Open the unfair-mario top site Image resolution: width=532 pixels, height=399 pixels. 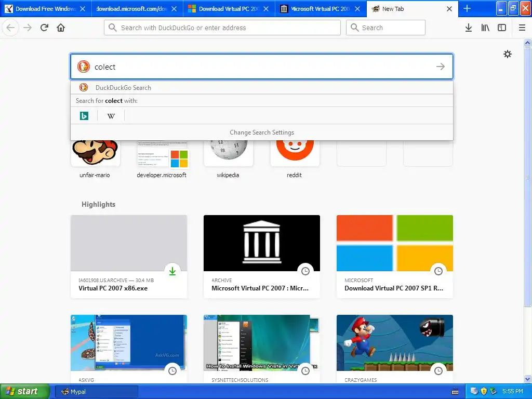click(95, 159)
